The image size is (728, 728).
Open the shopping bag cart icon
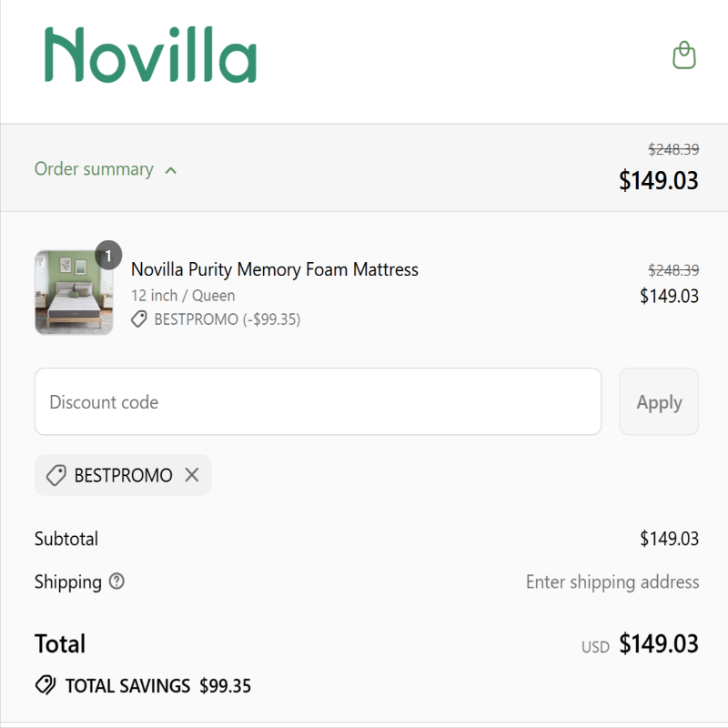tap(684, 56)
